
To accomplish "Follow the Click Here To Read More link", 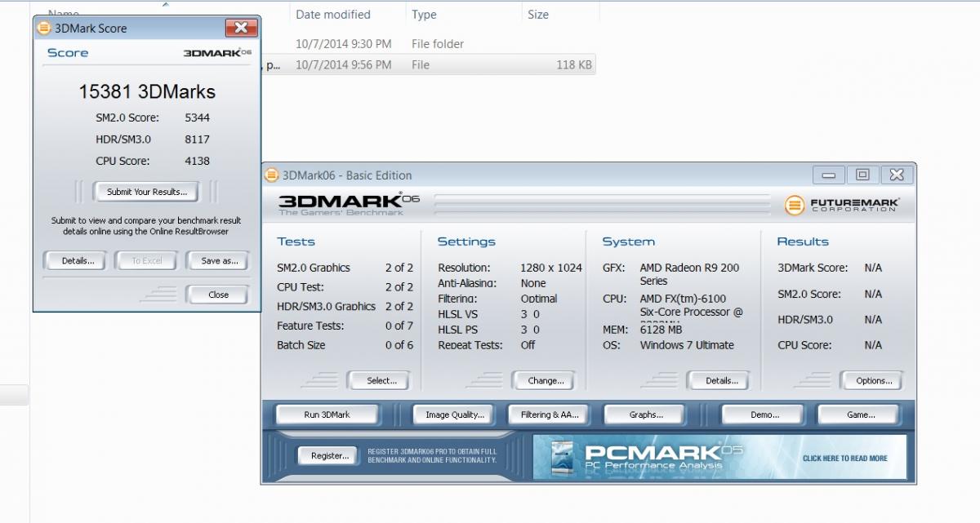I will (844, 459).
